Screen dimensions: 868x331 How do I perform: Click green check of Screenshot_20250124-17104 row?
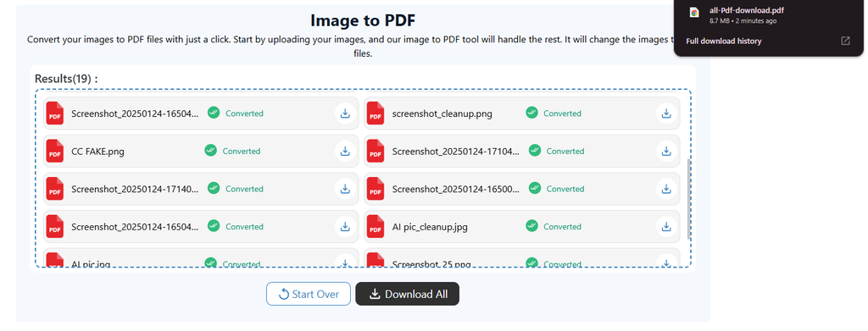click(x=535, y=151)
